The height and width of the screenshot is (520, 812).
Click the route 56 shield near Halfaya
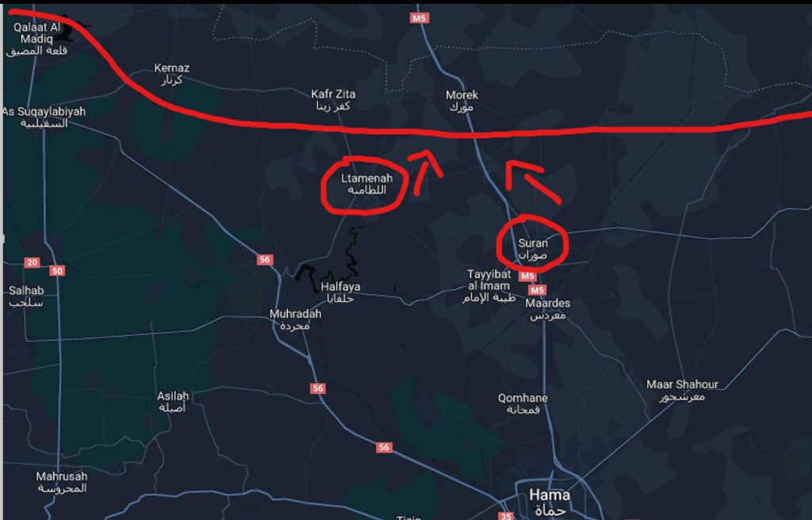click(265, 259)
